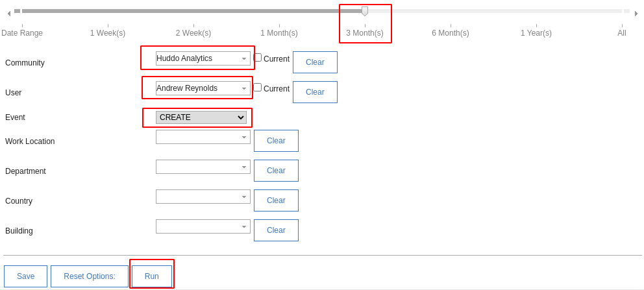This screenshot has height=290, width=644.
Task: Click Clear button for Community
Action: click(315, 62)
